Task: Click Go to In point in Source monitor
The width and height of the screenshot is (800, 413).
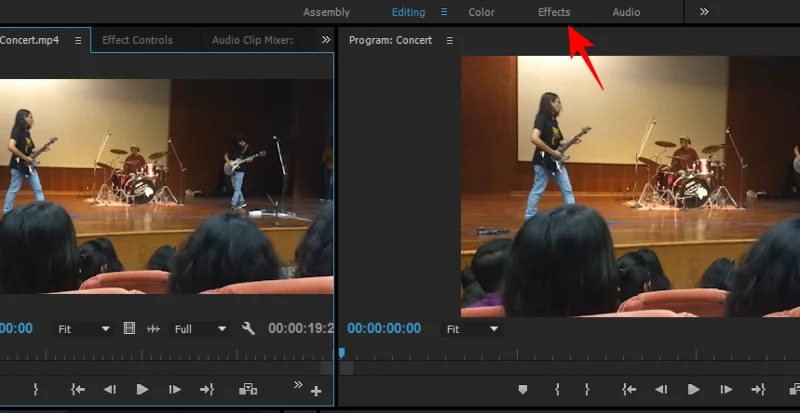Action: 77,389
